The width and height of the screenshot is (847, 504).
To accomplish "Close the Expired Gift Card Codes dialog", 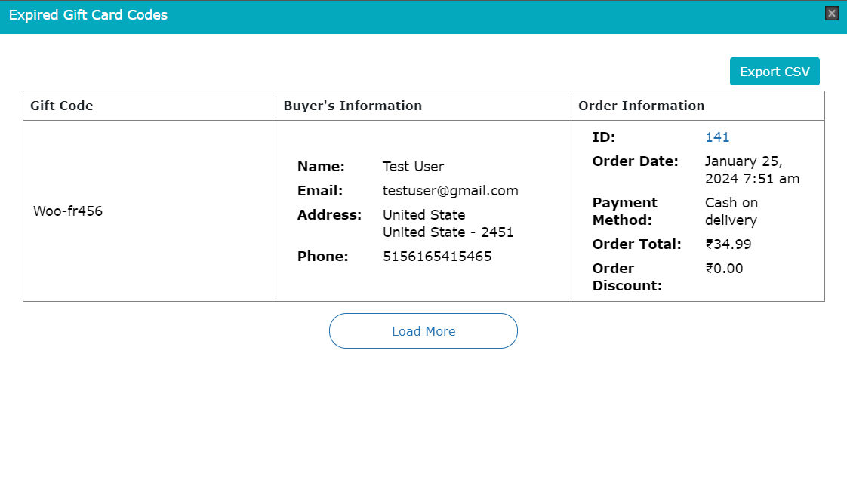I will (832, 13).
